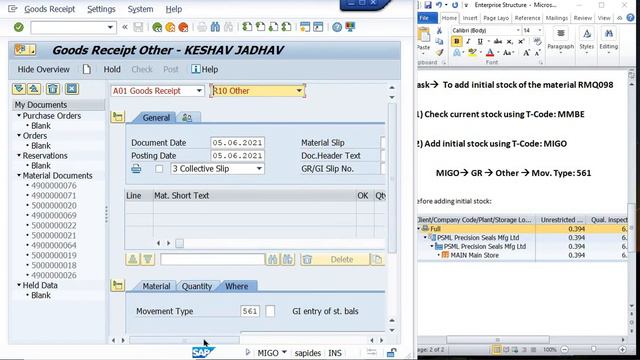Screen dimensions: 640x360
Task: Click the Create New Session icon
Action: point(305,27)
